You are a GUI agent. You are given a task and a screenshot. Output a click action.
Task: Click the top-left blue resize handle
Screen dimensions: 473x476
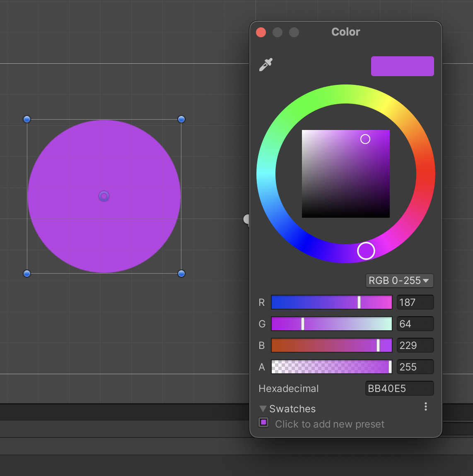pos(27,119)
